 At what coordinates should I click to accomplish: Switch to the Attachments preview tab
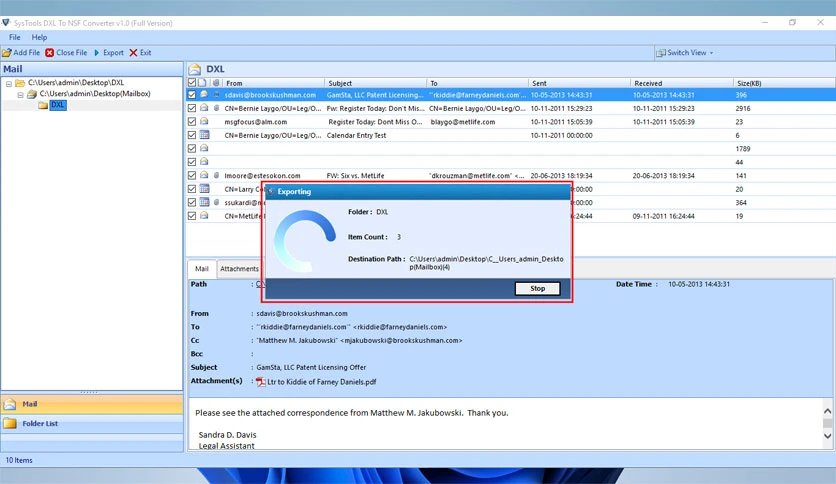239,269
